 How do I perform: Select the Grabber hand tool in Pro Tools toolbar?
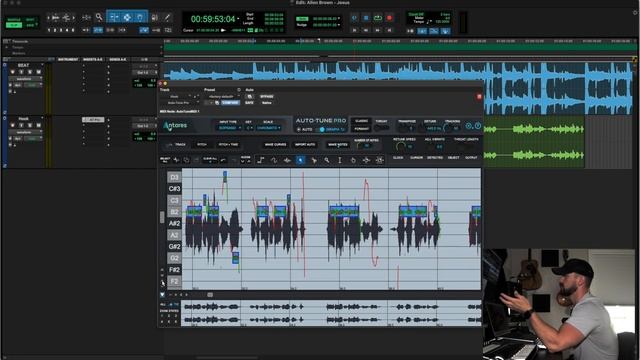pos(140,17)
